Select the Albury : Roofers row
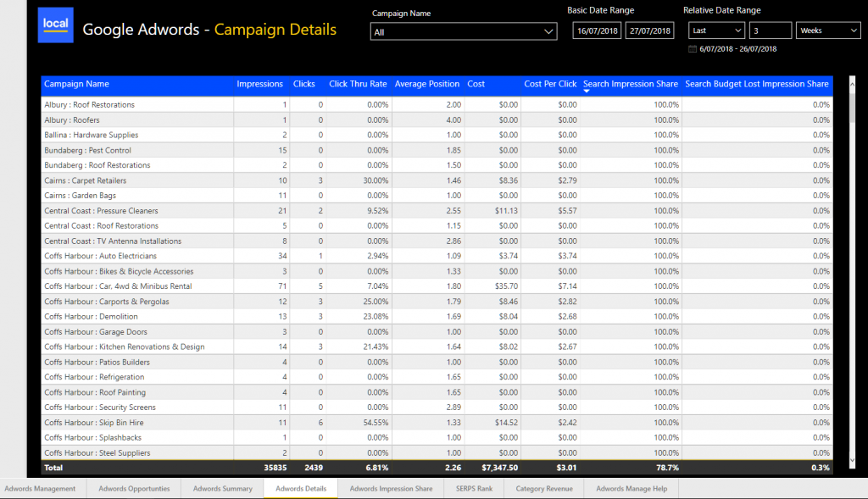Image resolution: width=868 pixels, height=499 pixels. tap(437, 120)
